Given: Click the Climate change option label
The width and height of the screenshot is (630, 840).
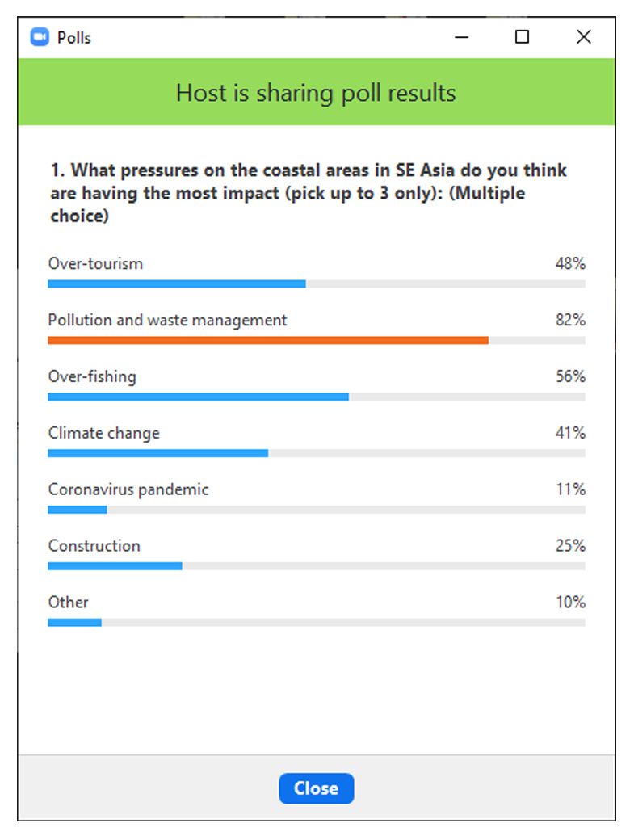Looking at the screenshot, I should (104, 434).
